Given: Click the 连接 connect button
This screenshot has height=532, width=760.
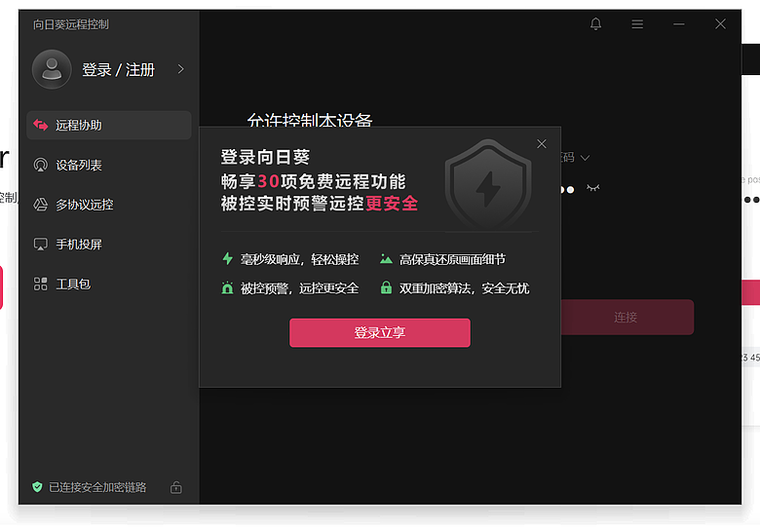Looking at the screenshot, I should [627, 318].
